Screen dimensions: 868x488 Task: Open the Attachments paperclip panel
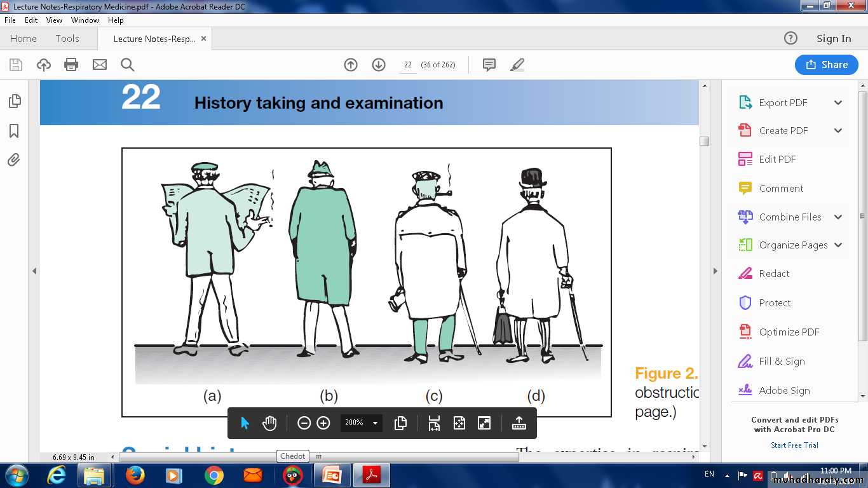click(x=14, y=160)
